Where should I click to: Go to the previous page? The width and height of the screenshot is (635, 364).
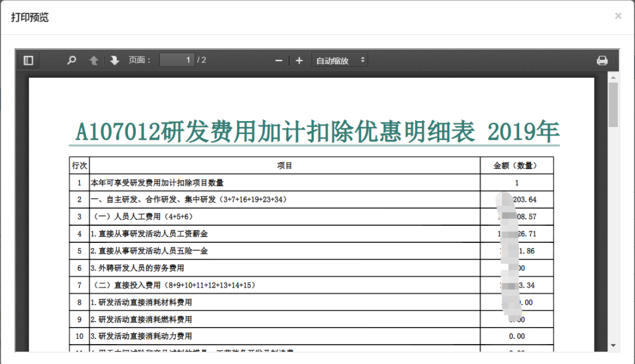(93, 61)
